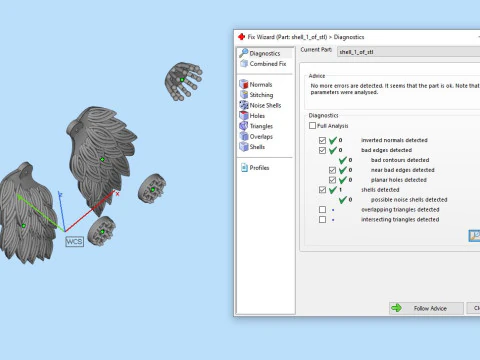Toggle inverted normals detected checkbox
The height and width of the screenshot is (360, 480).
tap(322, 140)
